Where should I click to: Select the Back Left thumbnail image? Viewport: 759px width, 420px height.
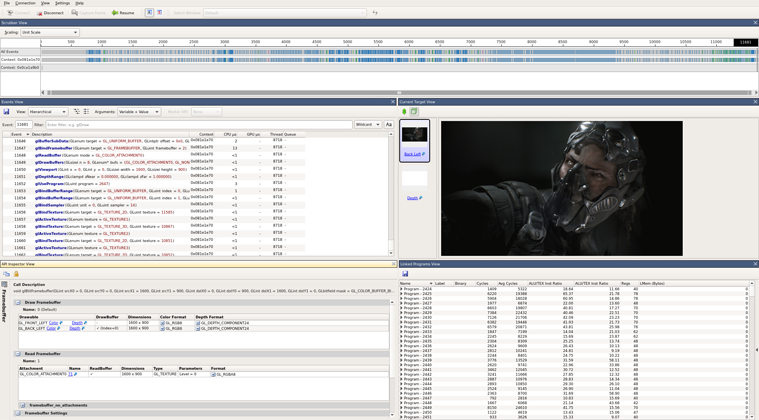click(x=414, y=135)
